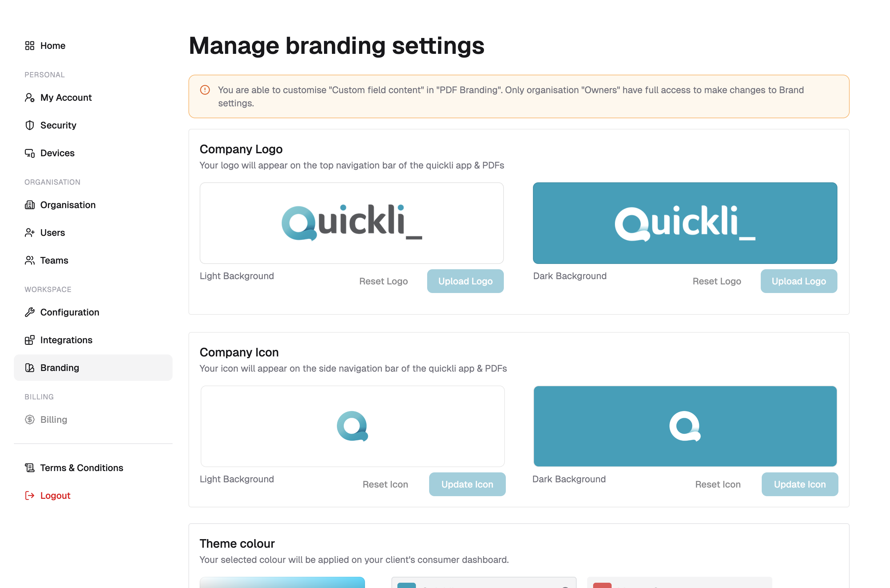Select the Users person icon
The width and height of the screenshot is (890, 588).
click(x=30, y=233)
